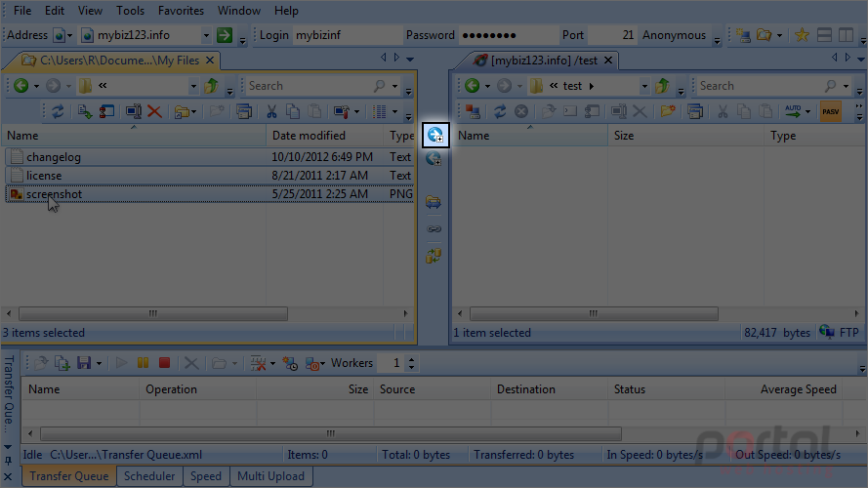Click the synchronize folders icon below the chain
Viewport: 868px width, 488px height.
434,256
